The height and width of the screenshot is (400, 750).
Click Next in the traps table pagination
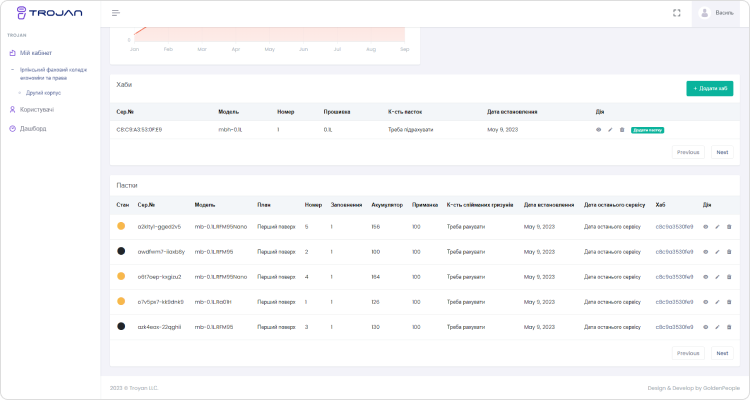click(721, 353)
